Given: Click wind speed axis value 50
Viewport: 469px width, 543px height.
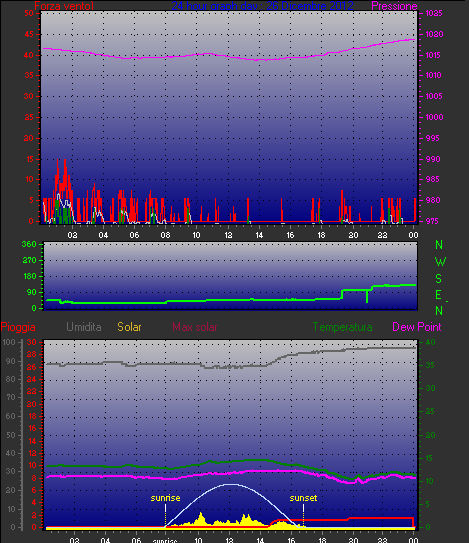Looking at the screenshot, I should click(x=29, y=13).
